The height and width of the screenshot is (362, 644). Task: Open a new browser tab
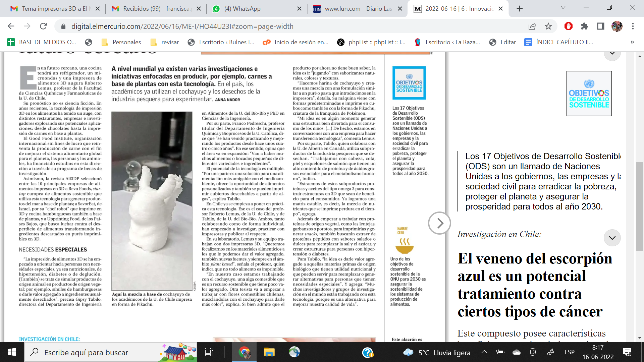tap(520, 9)
